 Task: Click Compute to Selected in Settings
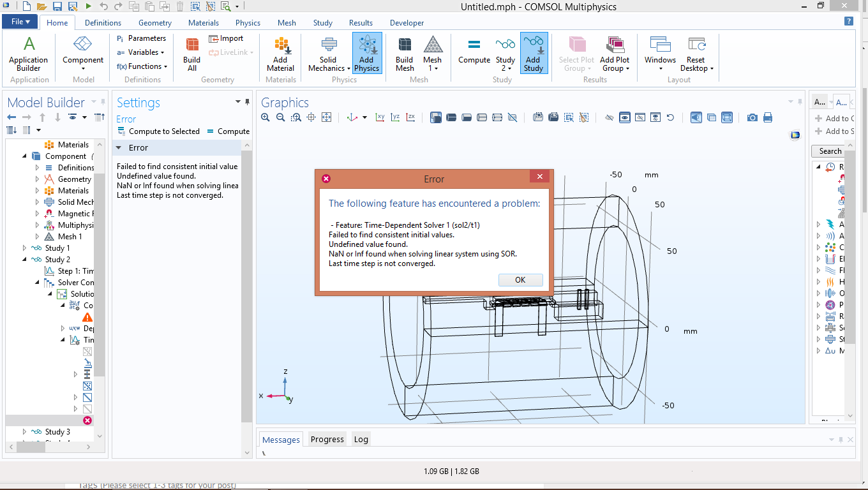point(158,131)
